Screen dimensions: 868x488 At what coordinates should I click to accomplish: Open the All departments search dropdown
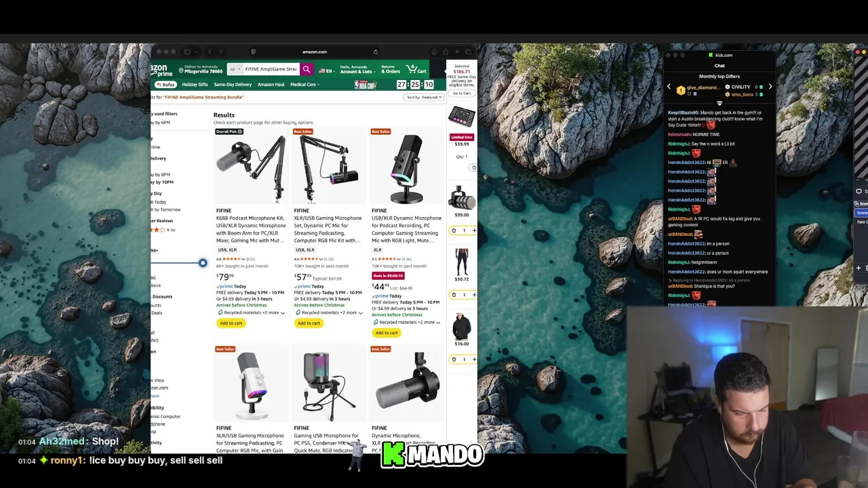(235, 69)
